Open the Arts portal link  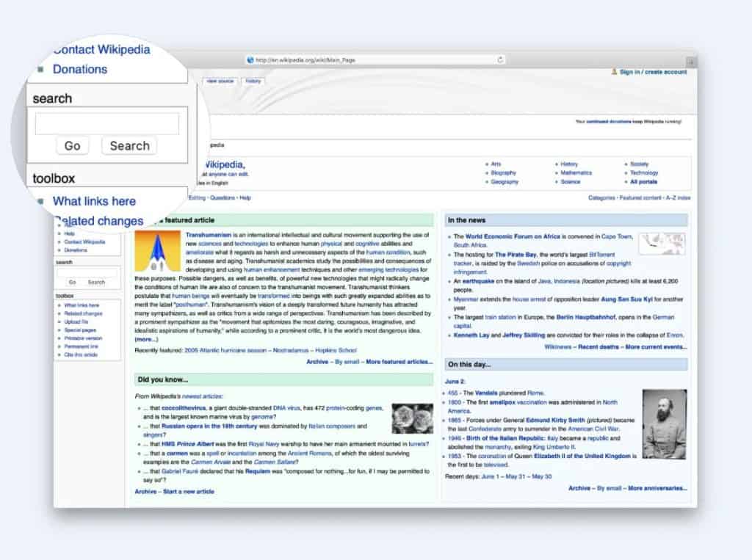tap(496, 164)
